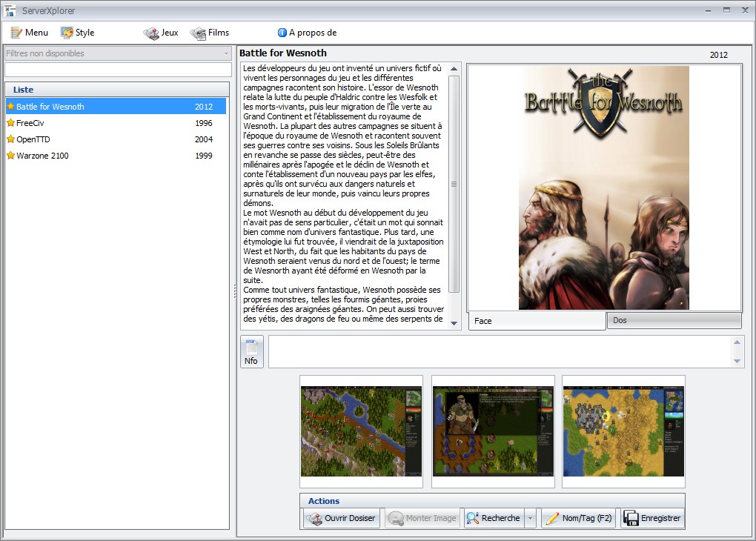This screenshot has width=756, height=541.
Task: Toggle favorite star on Warzone 2100
Action: pos(10,156)
